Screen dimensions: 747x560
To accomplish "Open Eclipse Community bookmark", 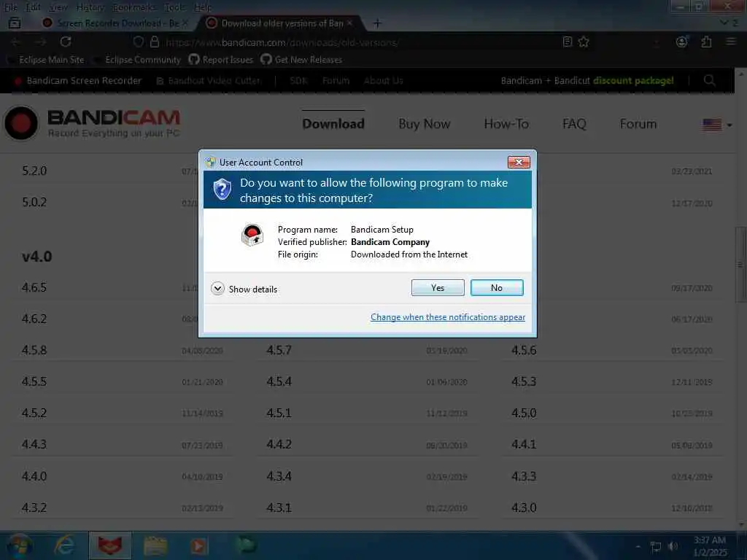I will [138, 60].
